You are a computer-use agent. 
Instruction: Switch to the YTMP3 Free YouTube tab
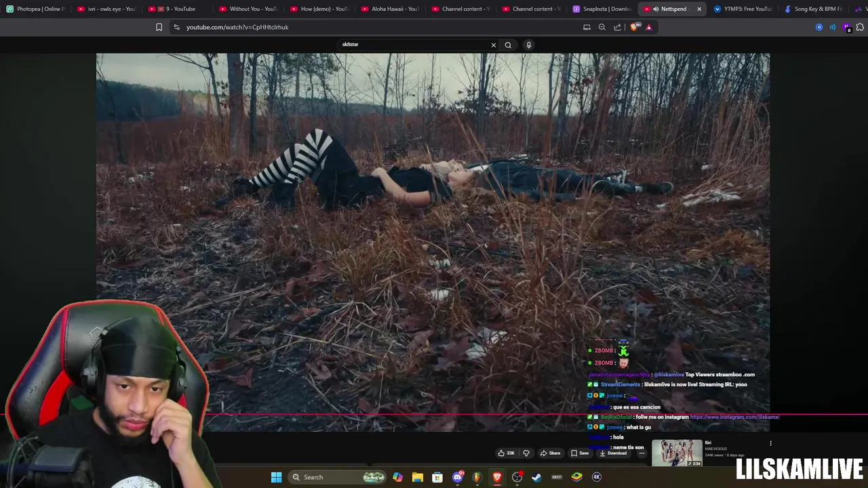point(743,9)
